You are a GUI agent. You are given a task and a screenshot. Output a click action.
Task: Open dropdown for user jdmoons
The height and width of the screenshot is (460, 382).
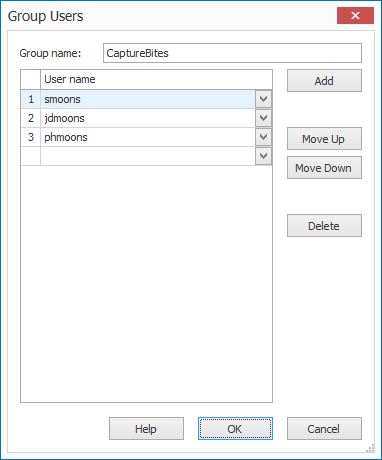(263, 118)
